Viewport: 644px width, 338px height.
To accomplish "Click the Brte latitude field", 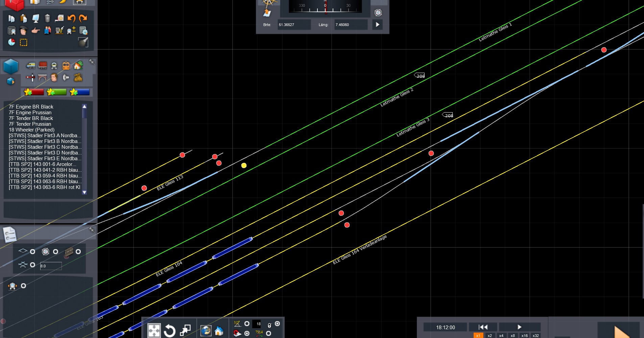I will tap(294, 25).
